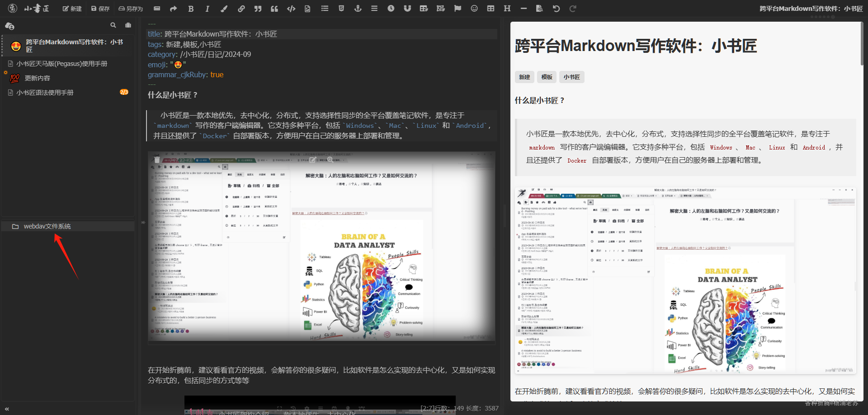
Task: Click the emoji line in front matter
Action: tap(167, 65)
